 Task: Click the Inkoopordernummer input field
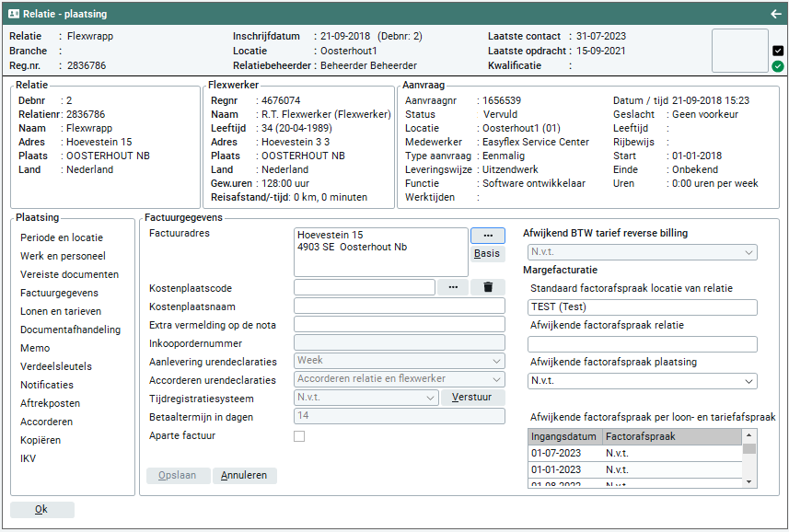[399, 342]
